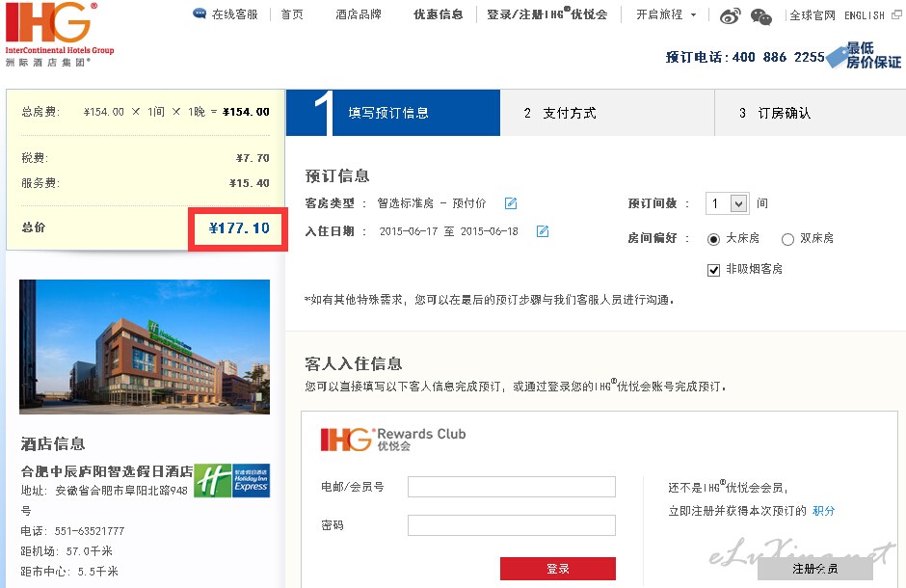Edit room type with pencil icon
This screenshot has height=588, width=906.
(x=511, y=203)
